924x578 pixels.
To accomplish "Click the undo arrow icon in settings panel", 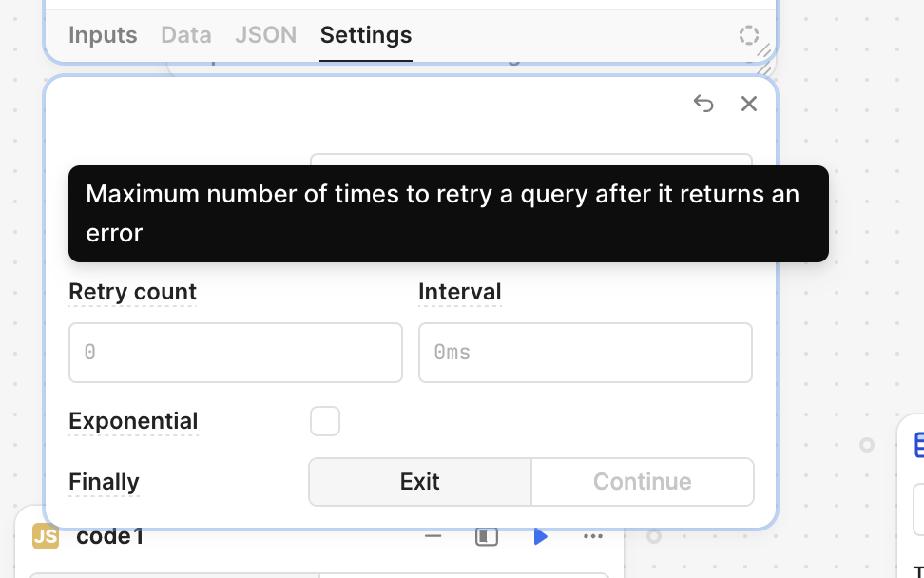I will [x=703, y=104].
